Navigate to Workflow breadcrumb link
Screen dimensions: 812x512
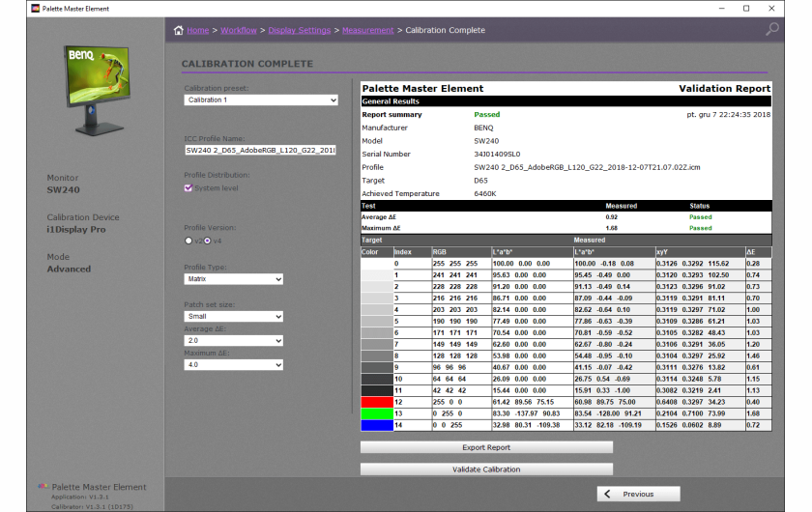[x=239, y=30]
